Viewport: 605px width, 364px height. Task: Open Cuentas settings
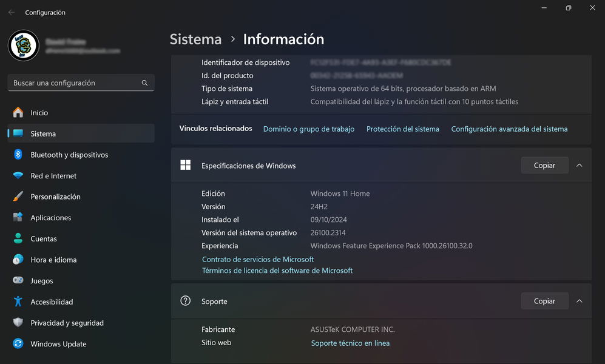point(81,238)
